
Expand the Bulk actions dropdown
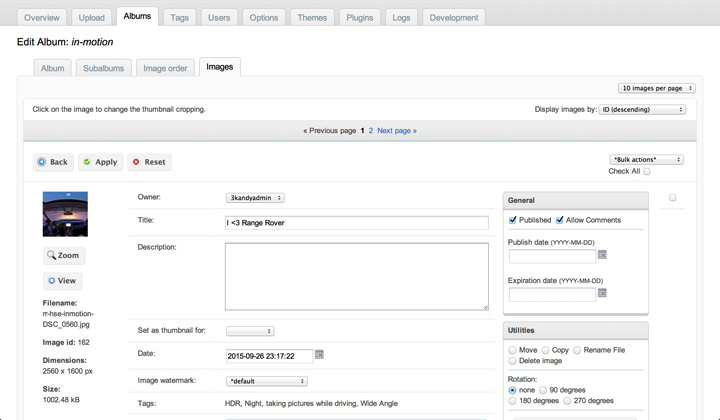(646, 159)
